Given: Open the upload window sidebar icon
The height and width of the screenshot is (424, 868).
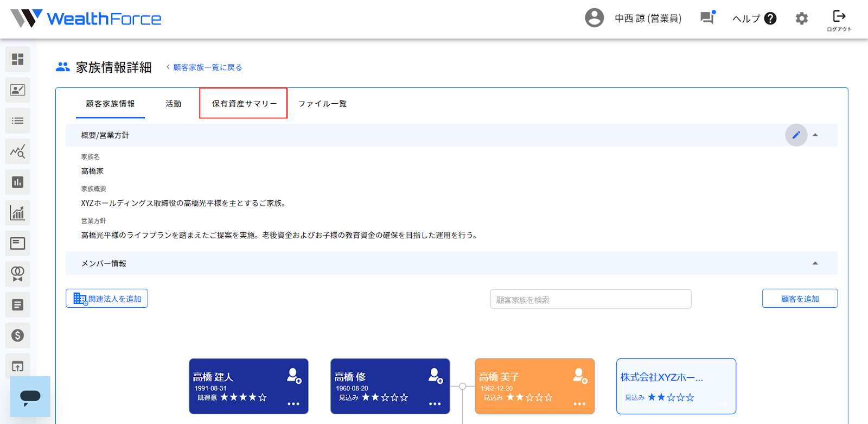Looking at the screenshot, I should coord(17,366).
